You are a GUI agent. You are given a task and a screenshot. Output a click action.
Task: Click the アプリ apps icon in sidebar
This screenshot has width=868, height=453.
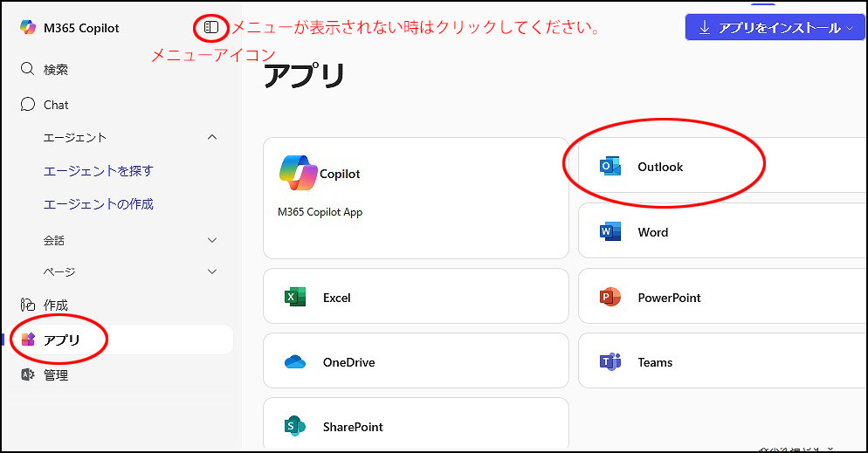pos(28,339)
